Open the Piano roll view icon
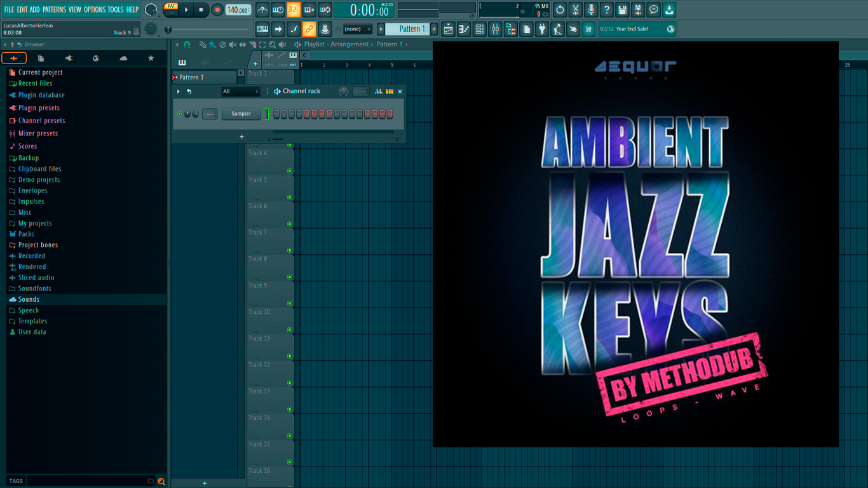The width and height of the screenshot is (868, 488). (464, 29)
